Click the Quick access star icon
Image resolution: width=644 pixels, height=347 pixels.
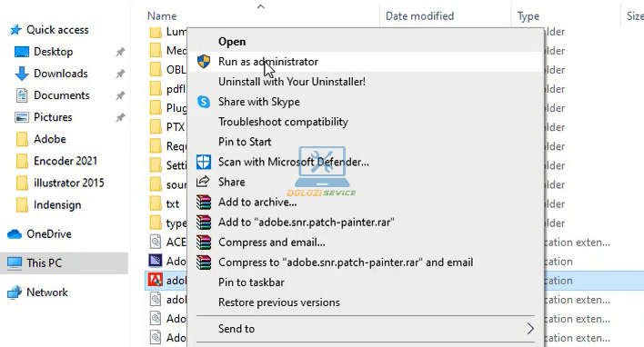click(x=15, y=30)
